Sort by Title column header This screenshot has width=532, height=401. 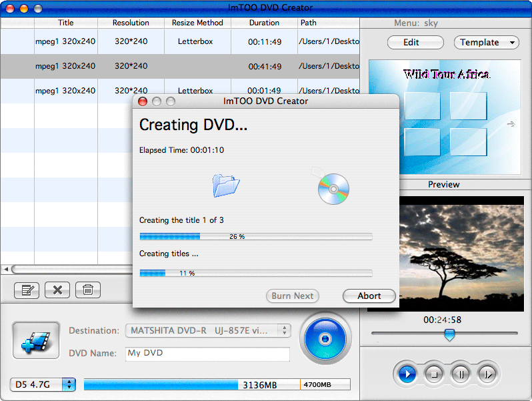click(x=66, y=23)
